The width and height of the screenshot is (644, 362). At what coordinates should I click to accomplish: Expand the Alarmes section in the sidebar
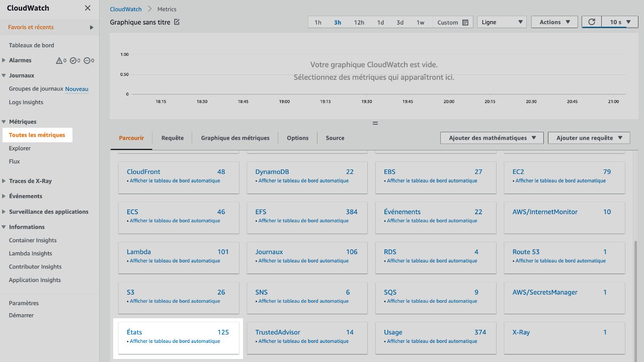4,60
